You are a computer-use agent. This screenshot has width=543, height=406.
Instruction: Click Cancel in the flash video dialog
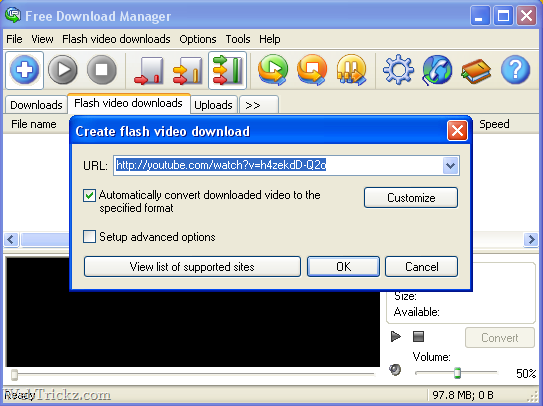coord(421,266)
